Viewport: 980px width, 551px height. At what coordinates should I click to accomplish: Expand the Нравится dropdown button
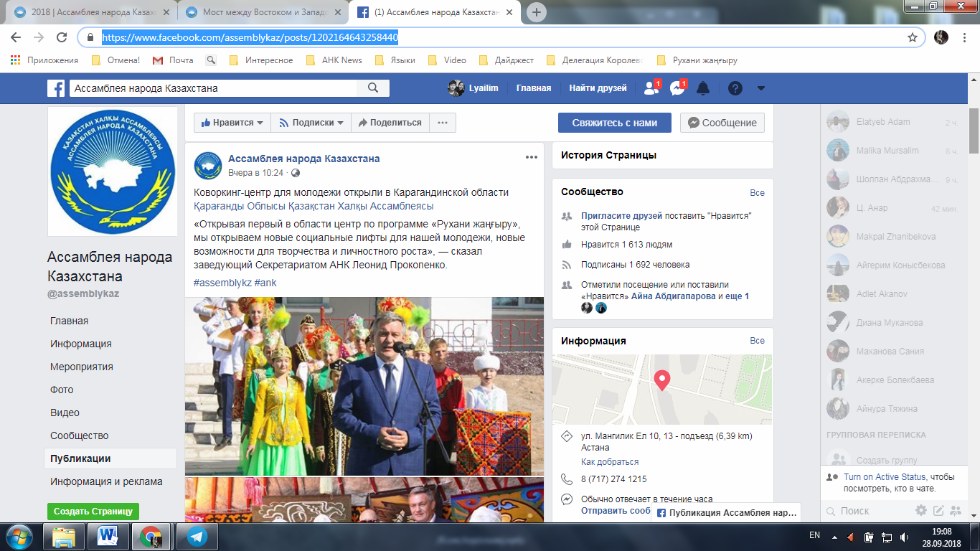pyautogui.click(x=232, y=123)
